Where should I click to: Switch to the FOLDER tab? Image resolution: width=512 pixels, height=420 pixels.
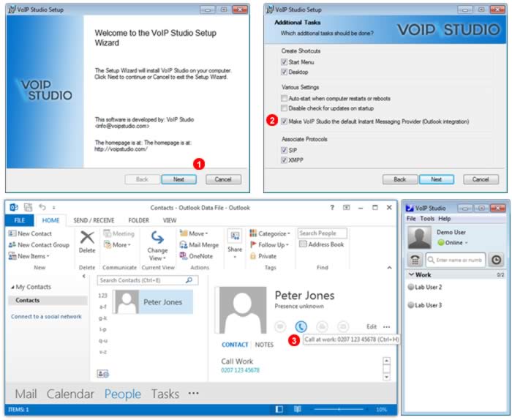pyautogui.click(x=138, y=220)
